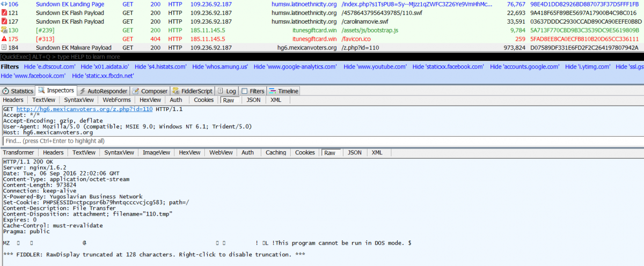Click the document icon for session 184
This screenshot has width=644, height=266.
[x=4, y=48]
